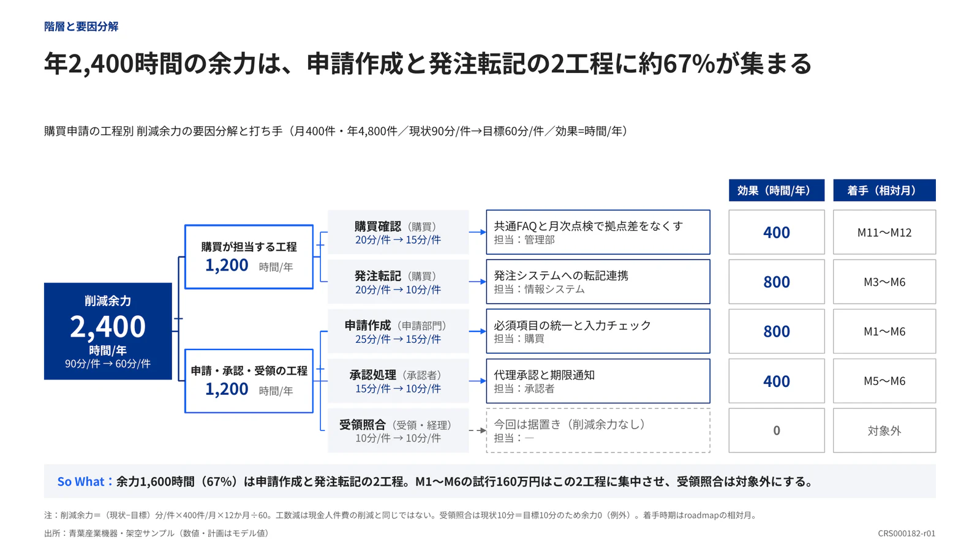Screen dimensions: 980x551
Task: Click the dashed arrow pointing to 今回は据置き
Action: tap(477, 430)
